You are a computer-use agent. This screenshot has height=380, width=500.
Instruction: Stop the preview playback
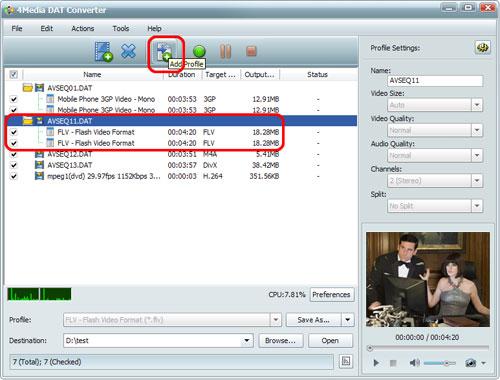click(x=393, y=363)
